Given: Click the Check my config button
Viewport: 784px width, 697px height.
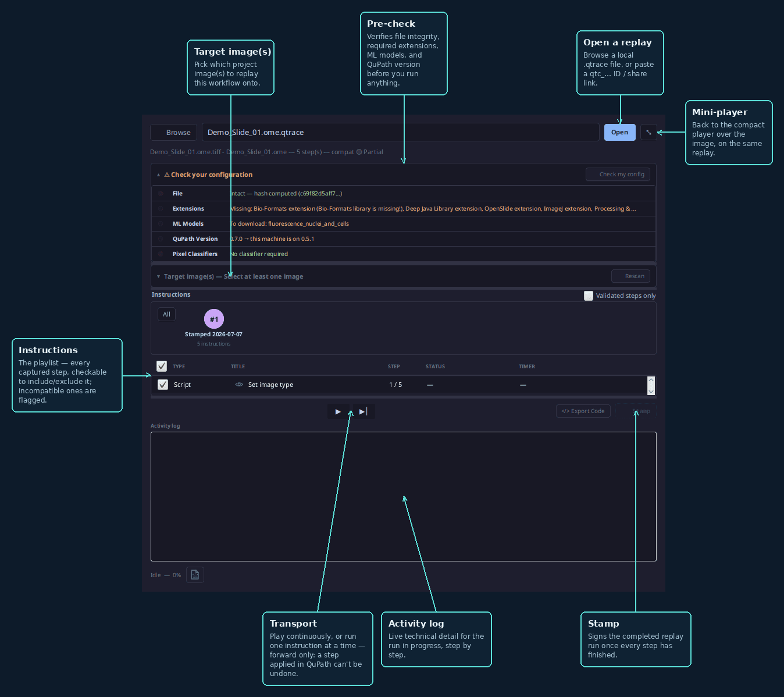Looking at the screenshot, I should [618, 174].
